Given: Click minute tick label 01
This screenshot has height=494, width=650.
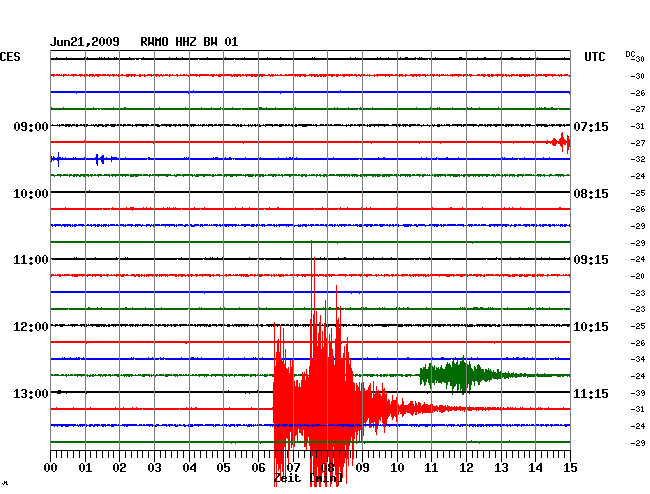Looking at the screenshot, I should point(85,468).
